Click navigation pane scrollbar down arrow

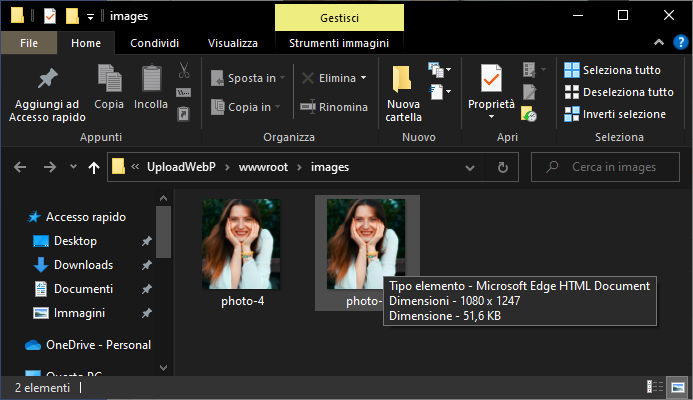[x=164, y=368]
